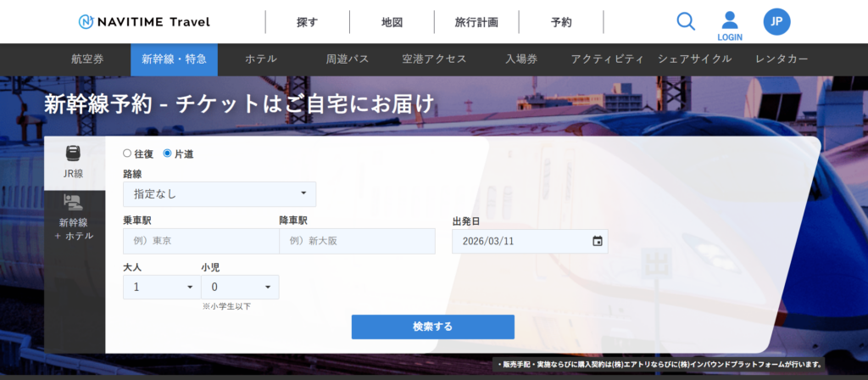Click the 乗車駅 input field
The height and width of the screenshot is (380, 868).
(x=200, y=241)
